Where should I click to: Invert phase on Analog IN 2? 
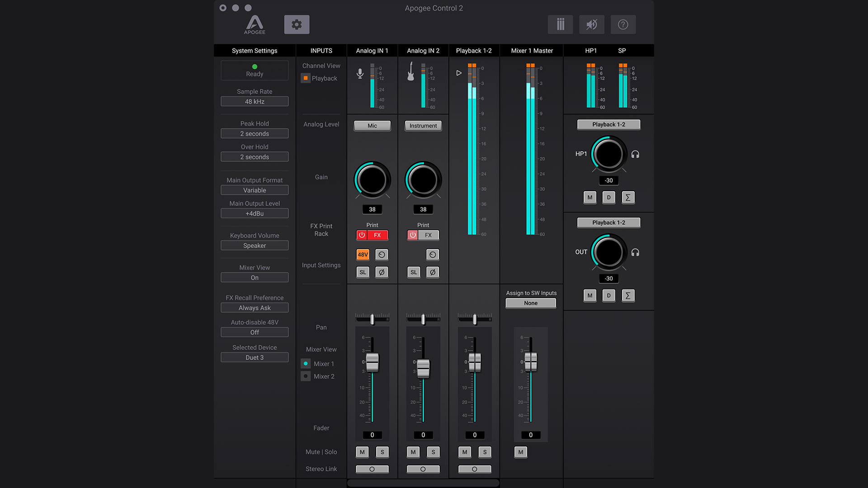433,272
